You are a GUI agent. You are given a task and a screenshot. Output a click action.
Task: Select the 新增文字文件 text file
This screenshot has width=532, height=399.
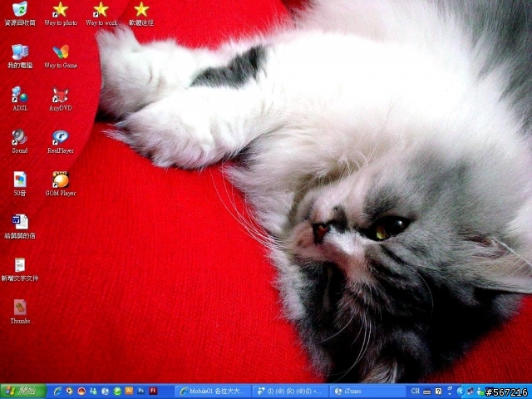(20, 269)
